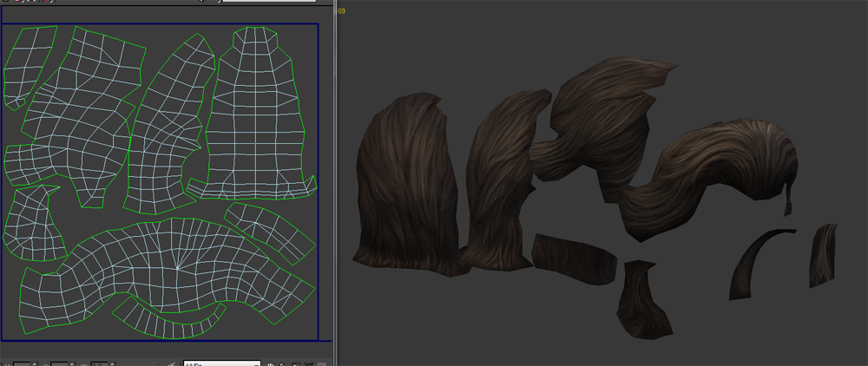Open the All IDs material dropdown
The image size is (868, 366).
pos(221,363)
